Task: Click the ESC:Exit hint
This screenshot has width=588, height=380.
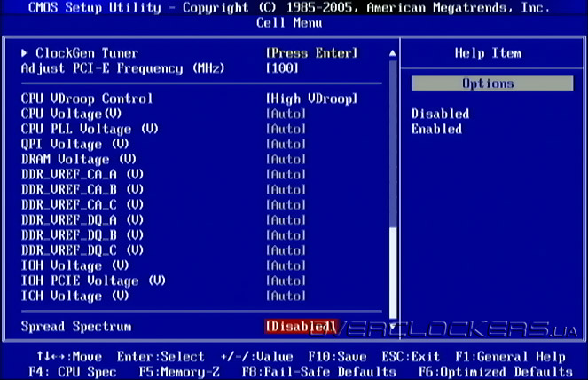Action: (x=411, y=356)
